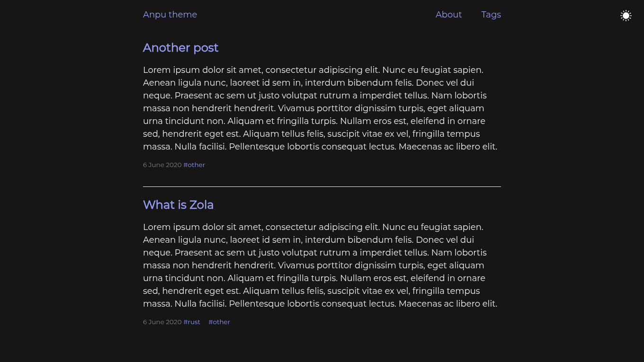Return home via the Anpu theme link
Image resolution: width=644 pixels, height=362 pixels.
pyautogui.click(x=170, y=15)
